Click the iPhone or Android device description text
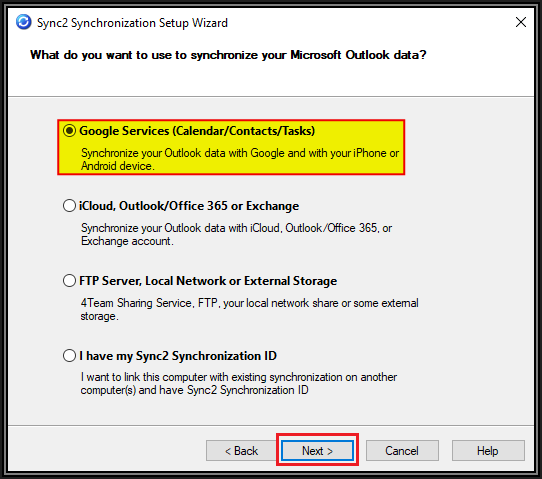The height and width of the screenshot is (479, 542). coord(240,159)
